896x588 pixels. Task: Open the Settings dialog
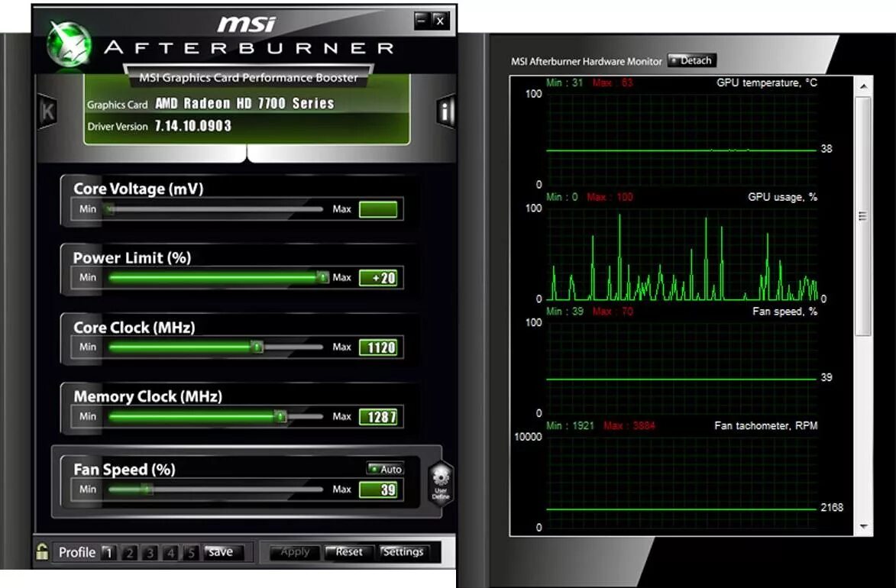[403, 552]
